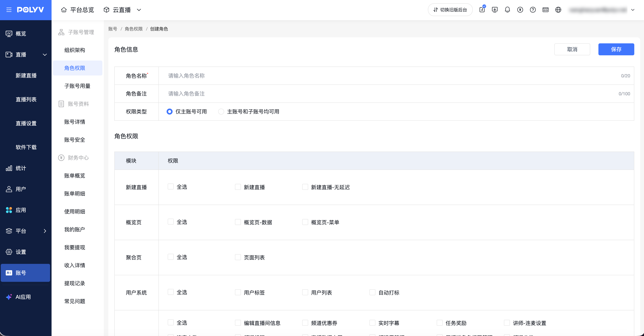The image size is (644, 336).
Task: Click the 账号资料 document icon
Action: click(x=61, y=104)
